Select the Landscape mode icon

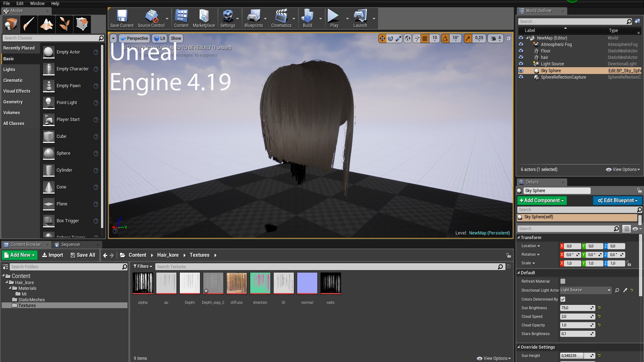47,24
